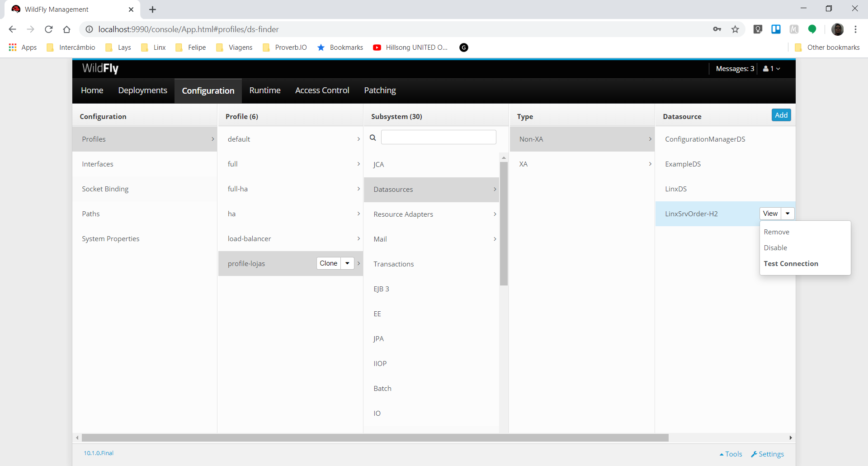
Task: Open the Chrome profile avatar
Action: [837, 29]
